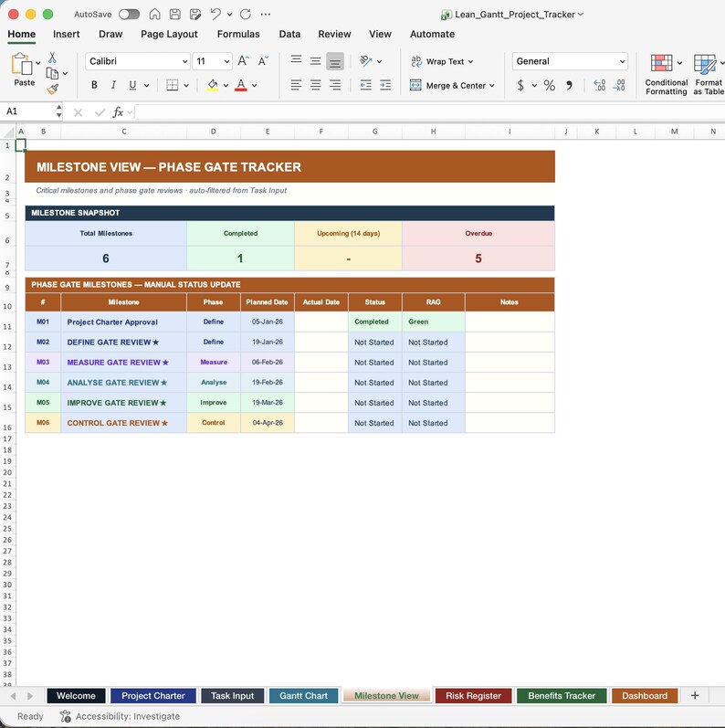Toggle Italic formatting

pyautogui.click(x=113, y=85)
